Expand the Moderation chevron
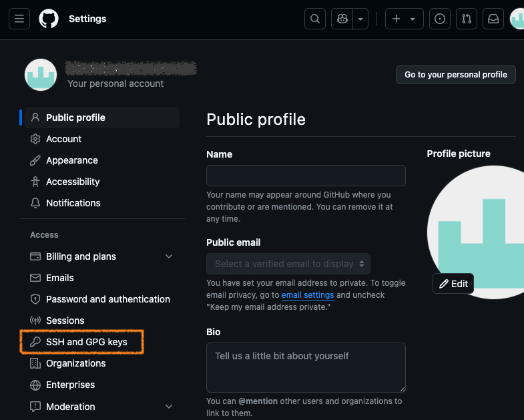Viewport: 524px width, 420px height. (x=169, y=407)
